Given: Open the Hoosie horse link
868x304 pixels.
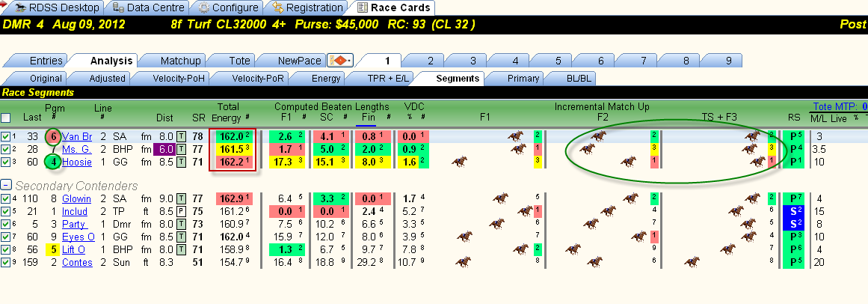Looking at the screenshot, I should 77,162.
